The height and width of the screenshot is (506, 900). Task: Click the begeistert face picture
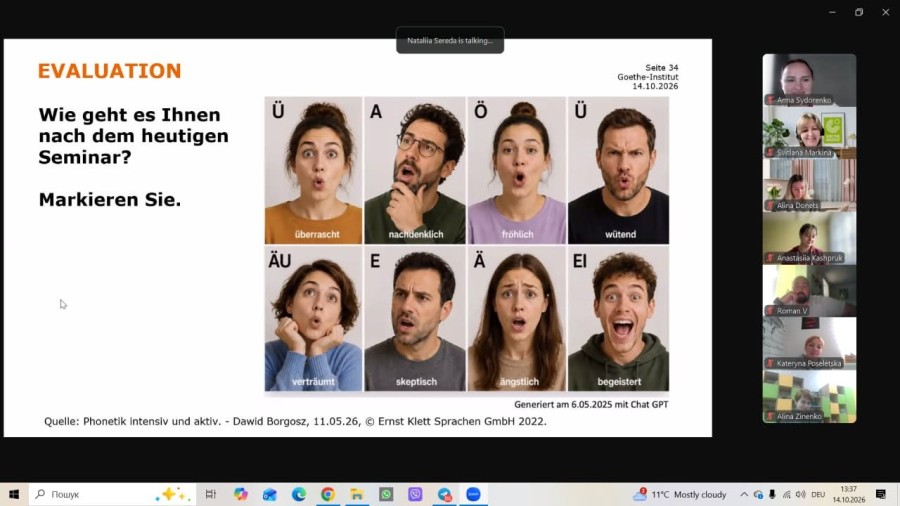pyautogui.click(x=619, y=319)
